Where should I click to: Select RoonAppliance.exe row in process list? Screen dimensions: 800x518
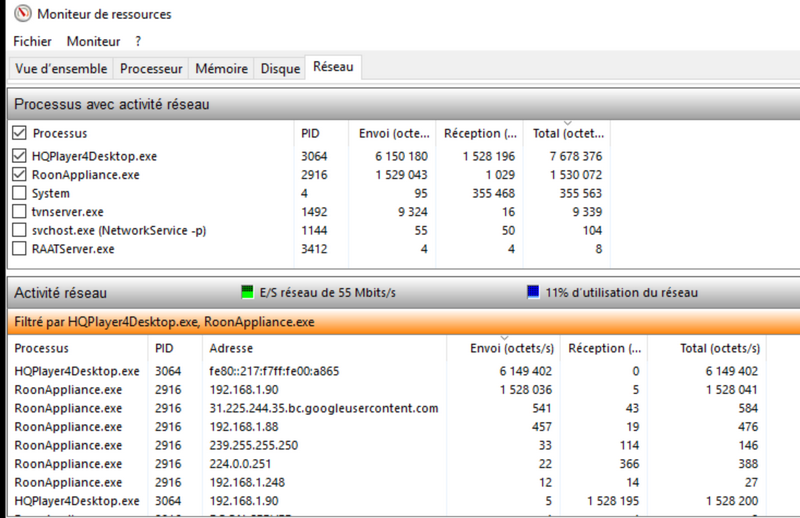310,175
